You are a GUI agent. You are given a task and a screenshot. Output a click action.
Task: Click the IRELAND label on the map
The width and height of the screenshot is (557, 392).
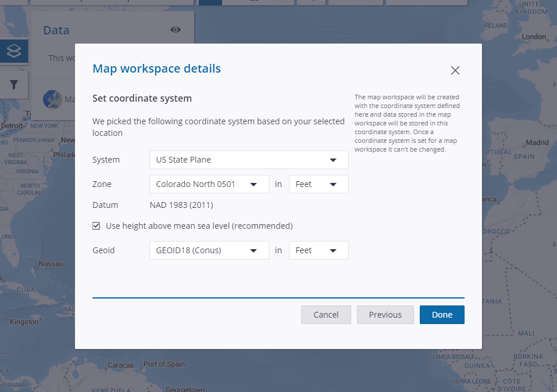[x=495, y=26]
